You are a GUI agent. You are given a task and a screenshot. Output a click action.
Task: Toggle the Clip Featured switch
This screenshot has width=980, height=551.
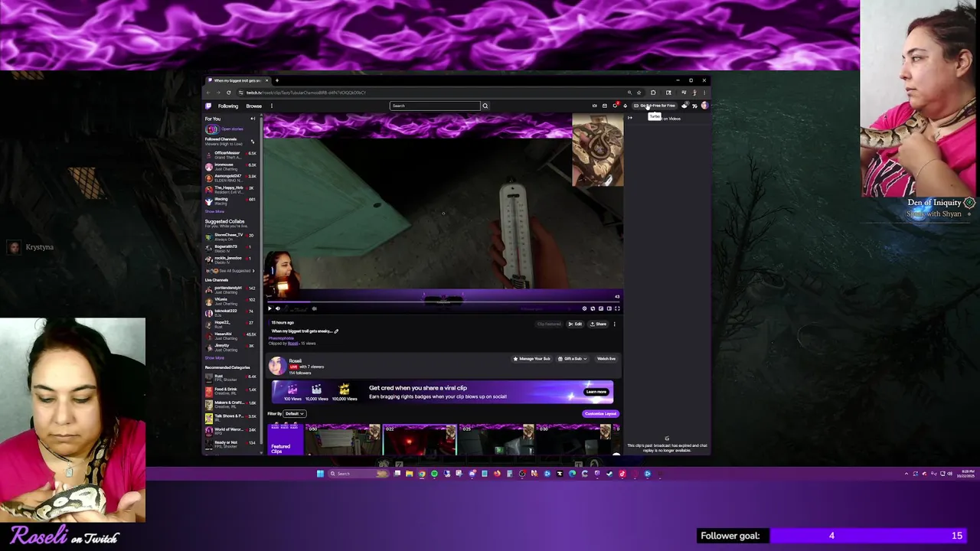549,324
